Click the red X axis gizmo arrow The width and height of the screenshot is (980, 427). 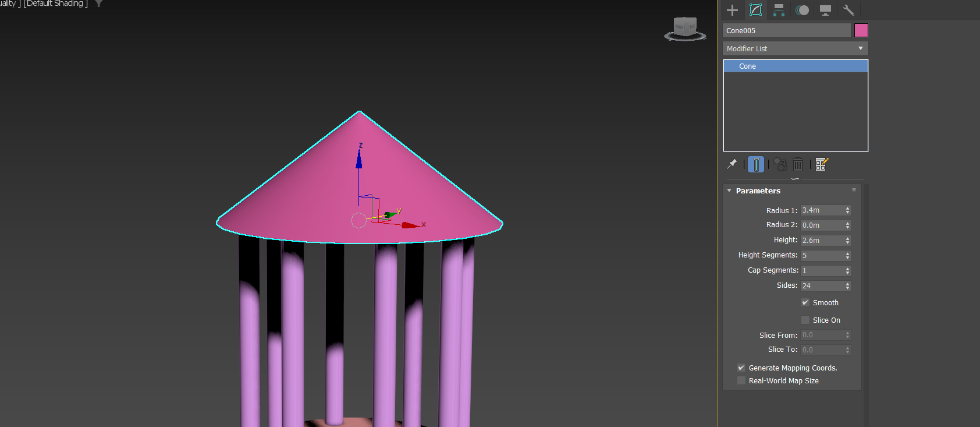[x=411, y=225]
